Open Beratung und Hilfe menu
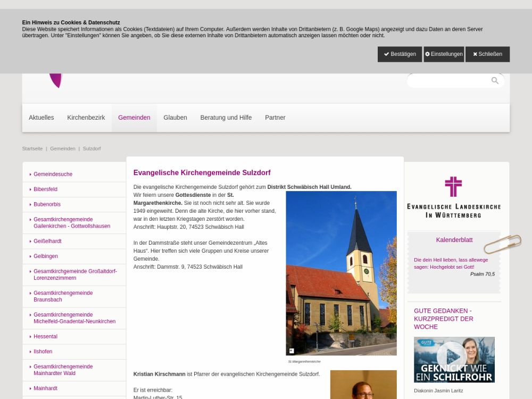The width and height of the screenshot is (532, 399). pos(226,118)
